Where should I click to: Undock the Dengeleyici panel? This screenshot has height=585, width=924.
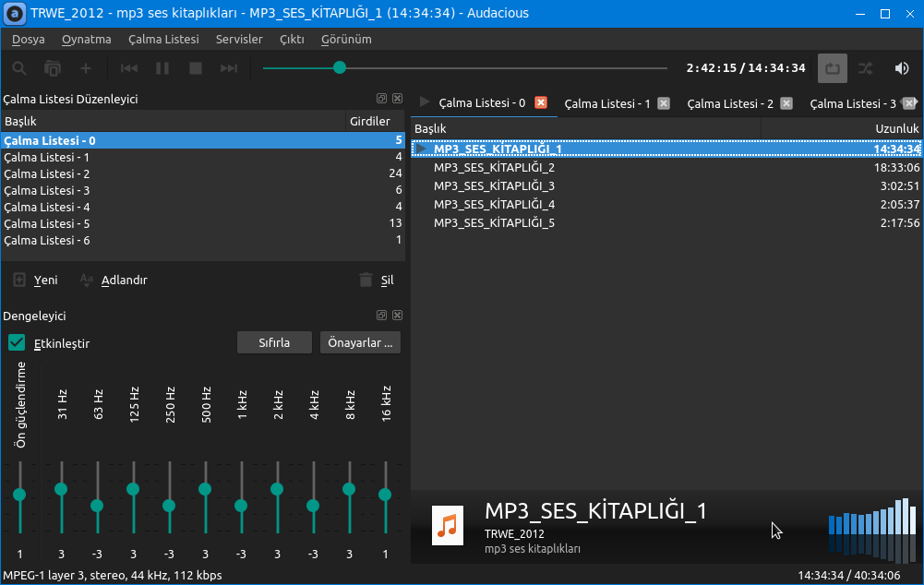[x=381, y=316]
